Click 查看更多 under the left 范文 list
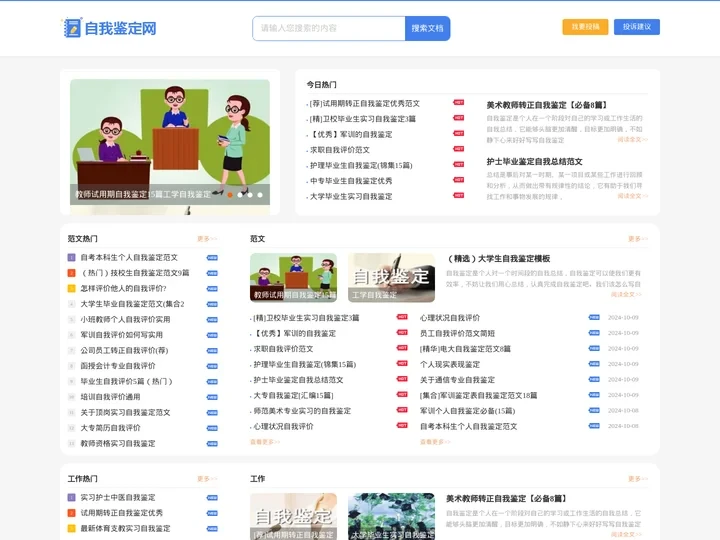This screenshot has height=540, width=720. (x=265, y=442)
